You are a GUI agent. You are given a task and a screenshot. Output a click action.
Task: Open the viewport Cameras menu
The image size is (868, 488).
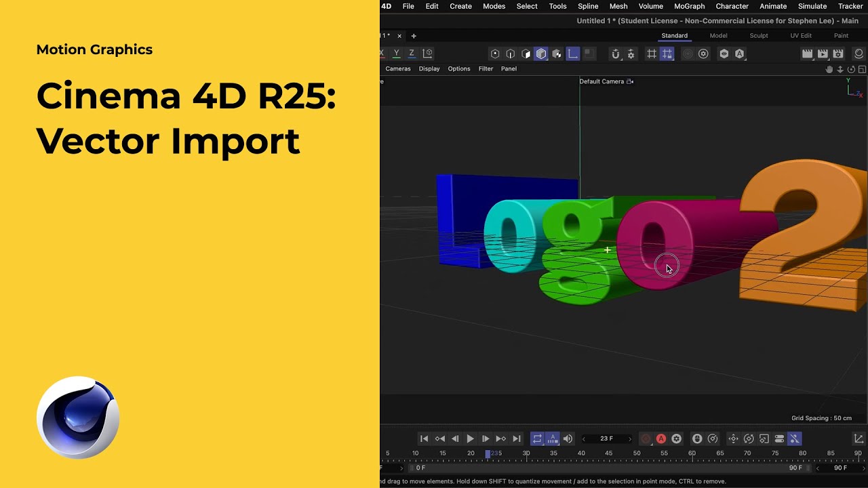click(x=398, y=68)
